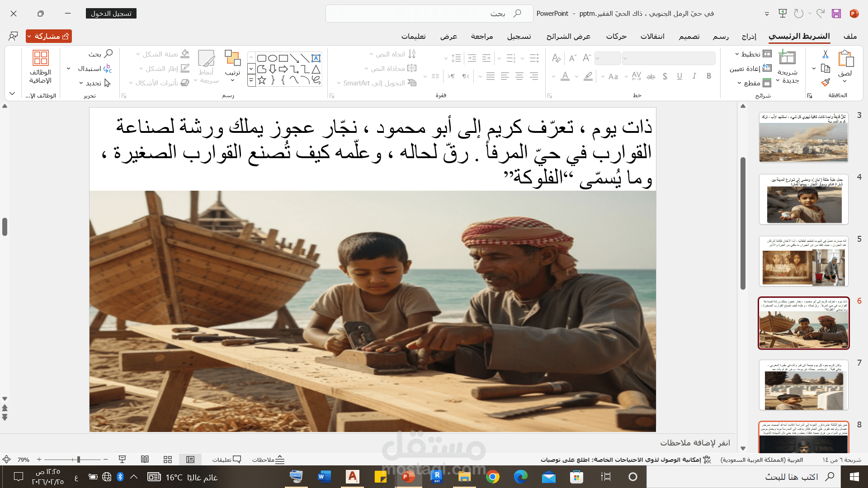
Task: Click the Save icon in title bar
Action: [x=836, y=14]
